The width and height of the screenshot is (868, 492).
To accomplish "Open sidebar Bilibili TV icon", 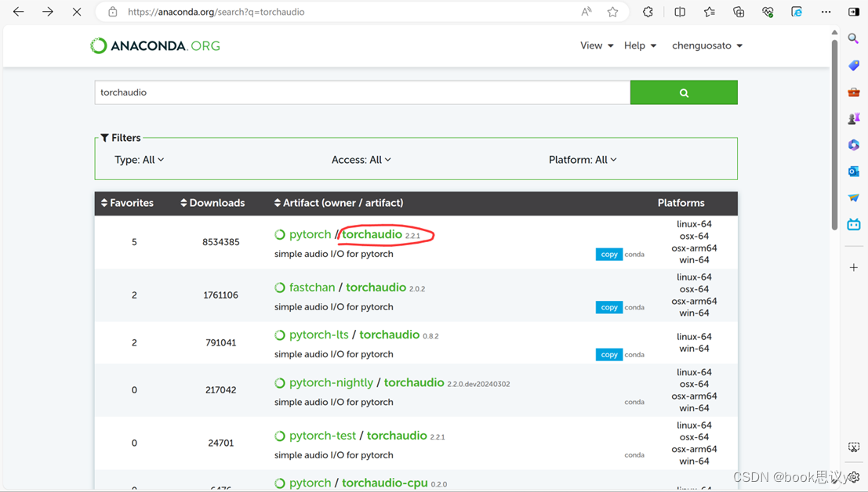I will (x=854, y=224).
